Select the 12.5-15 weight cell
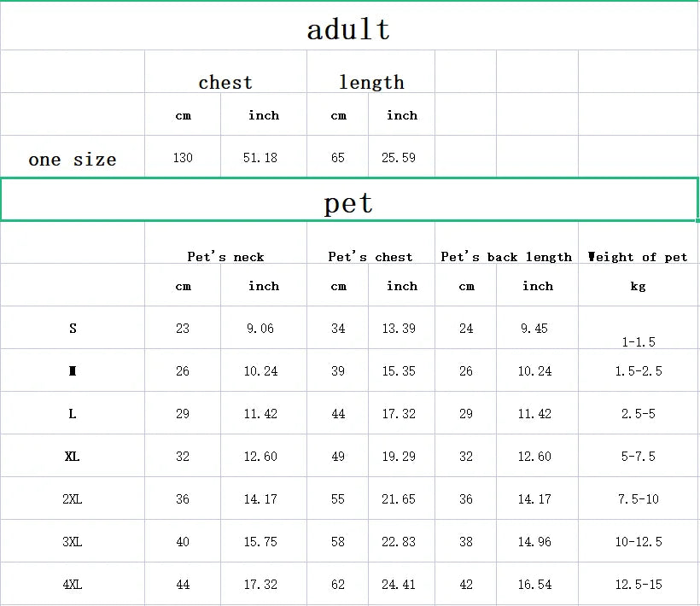Screen dimensions: 700x606 [x=638, y=585]
